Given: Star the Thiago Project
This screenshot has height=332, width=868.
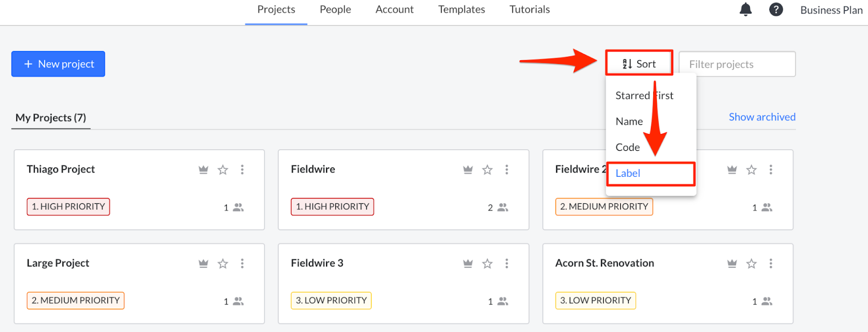Looking at the screenshot, I should coord(222,169).
